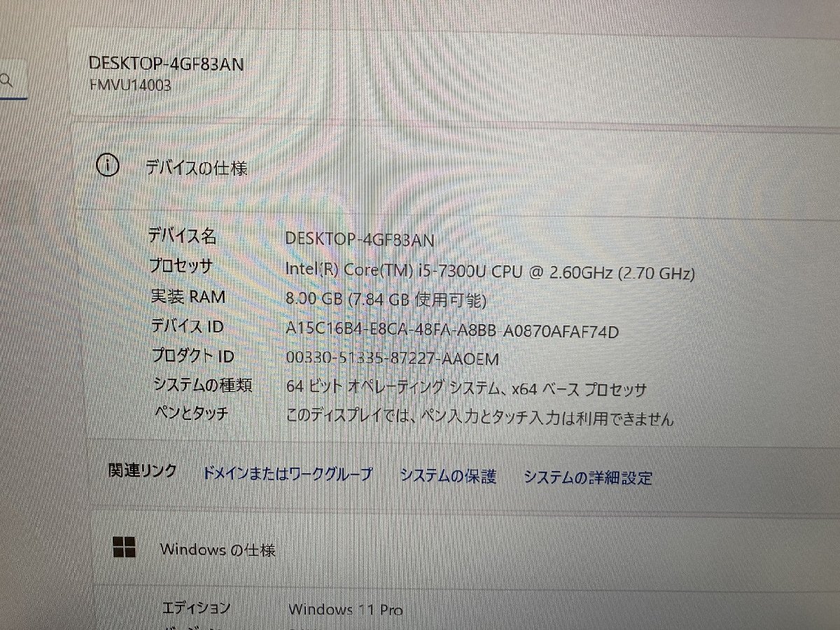Select the Intel Core i5-7300U processor value
Screen dimensions: 840x630
(490, 271)
